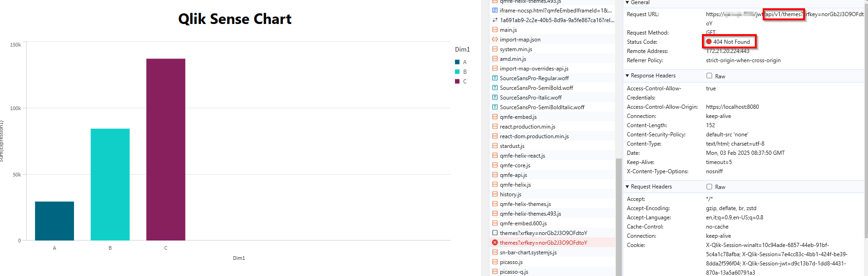Click the script icon beside qmfe-api.js

coord(495,175)
